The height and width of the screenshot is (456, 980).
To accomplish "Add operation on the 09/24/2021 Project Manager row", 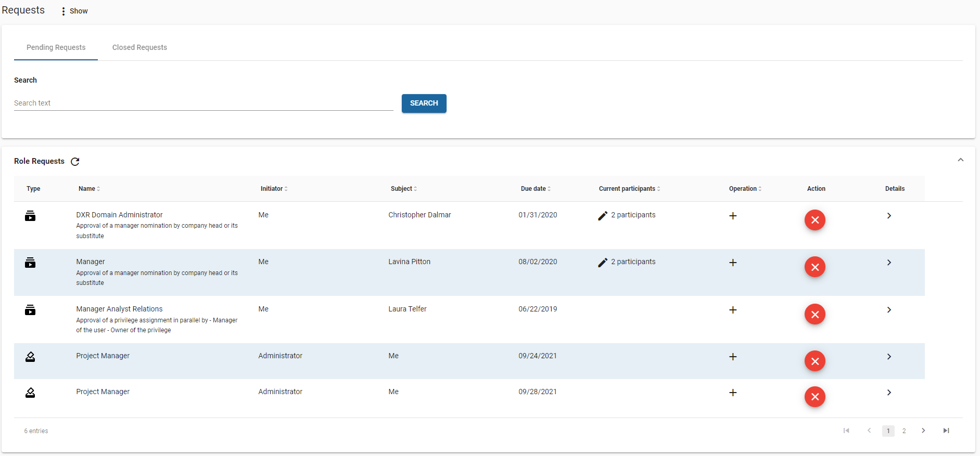I will click(x=733, y=357).
